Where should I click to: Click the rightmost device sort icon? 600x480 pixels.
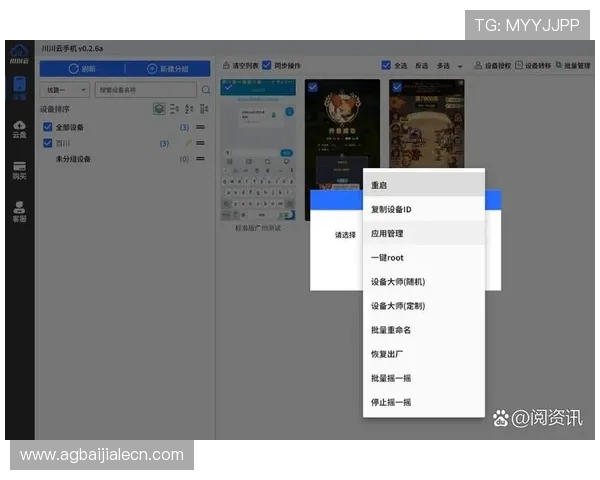pos(204,109)
